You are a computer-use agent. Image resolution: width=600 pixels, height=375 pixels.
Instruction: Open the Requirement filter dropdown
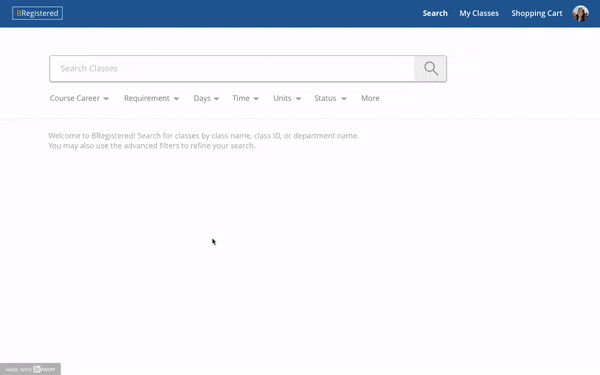[x=152, y=98]
